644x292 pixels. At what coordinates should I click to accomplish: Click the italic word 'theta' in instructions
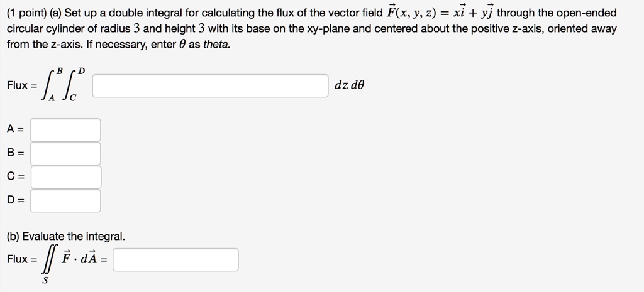pyautogui.click(x=217, y=45)
